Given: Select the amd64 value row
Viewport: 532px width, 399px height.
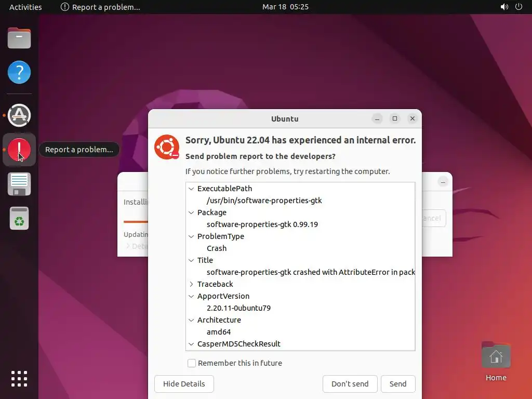Looking at the screenshot, I should click(x=219, y=332).
